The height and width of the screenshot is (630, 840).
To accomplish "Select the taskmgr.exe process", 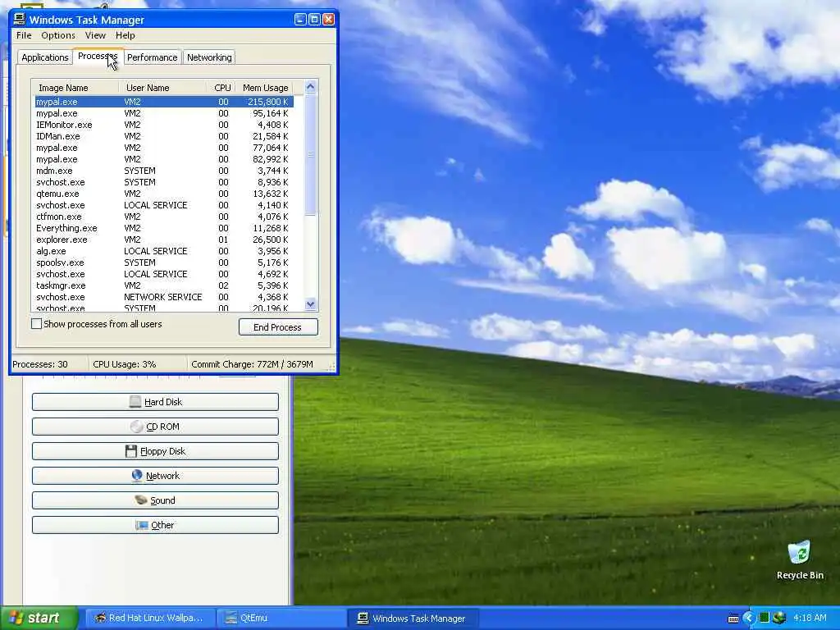I will [x=164, y=286].
